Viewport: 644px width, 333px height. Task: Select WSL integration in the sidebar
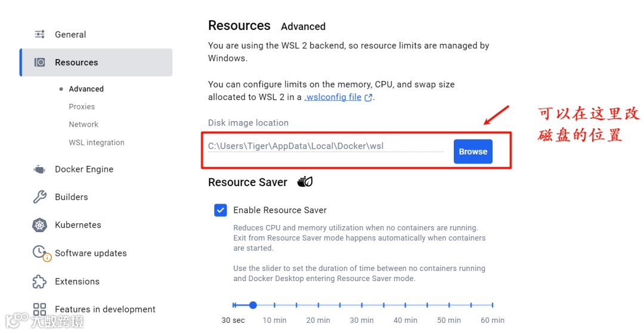pyautogui.click(x=97, y=143)
